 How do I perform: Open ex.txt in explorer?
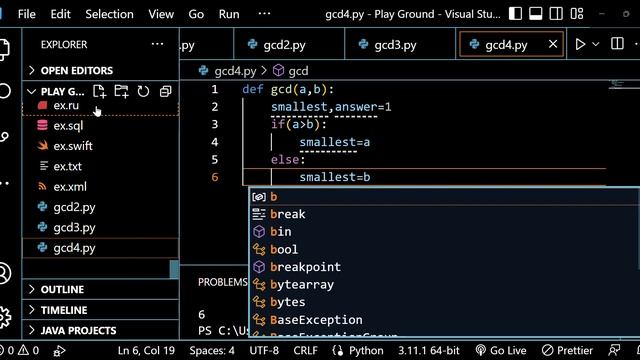click(101, 166)
